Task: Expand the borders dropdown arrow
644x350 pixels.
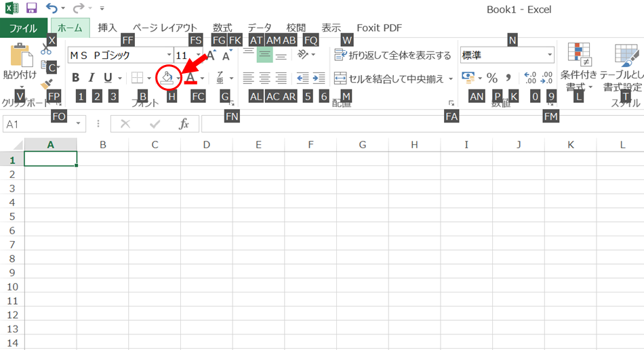Action: 148,78
